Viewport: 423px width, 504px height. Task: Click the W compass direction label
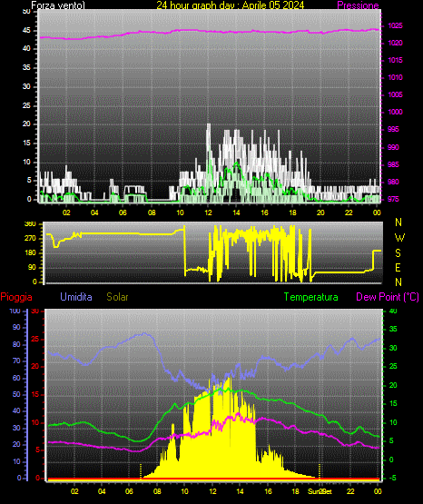coord(399,238)
